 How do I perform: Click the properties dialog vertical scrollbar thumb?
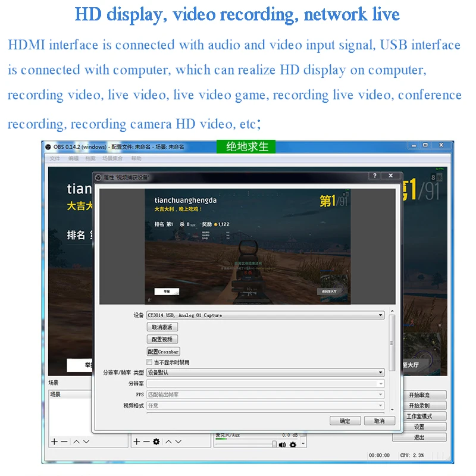click(x=392, y=343)
